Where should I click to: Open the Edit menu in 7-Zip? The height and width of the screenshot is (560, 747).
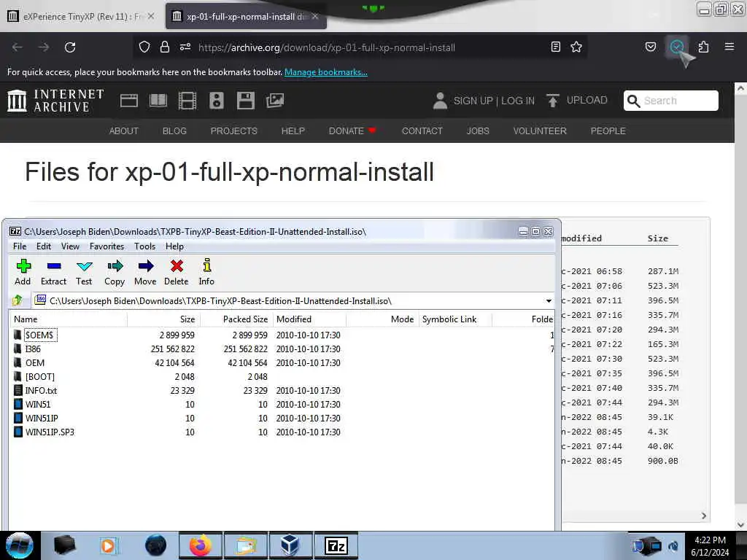[x=43, y=246]
